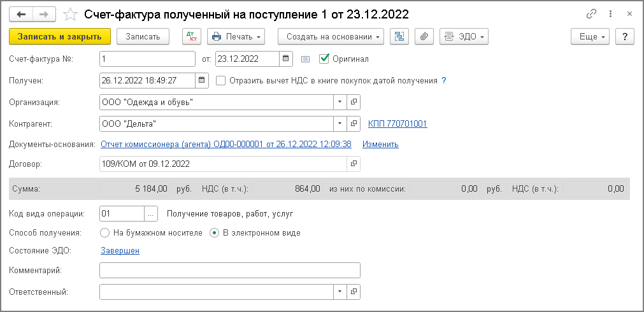This screenshot has height=312, width=644.
Task: Open calendar for invoice date
Action: tap(286, 59)
